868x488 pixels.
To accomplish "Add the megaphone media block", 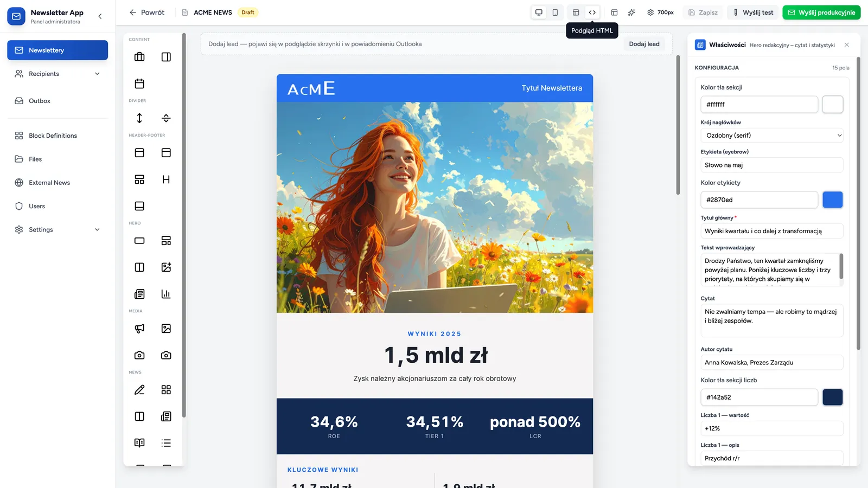I will [139, 329].
